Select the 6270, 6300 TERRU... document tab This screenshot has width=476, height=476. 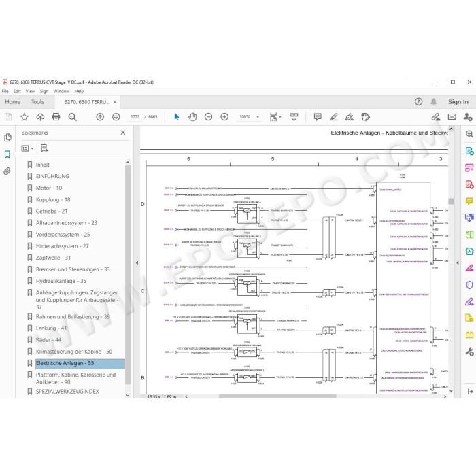click(x=87, y=102)
